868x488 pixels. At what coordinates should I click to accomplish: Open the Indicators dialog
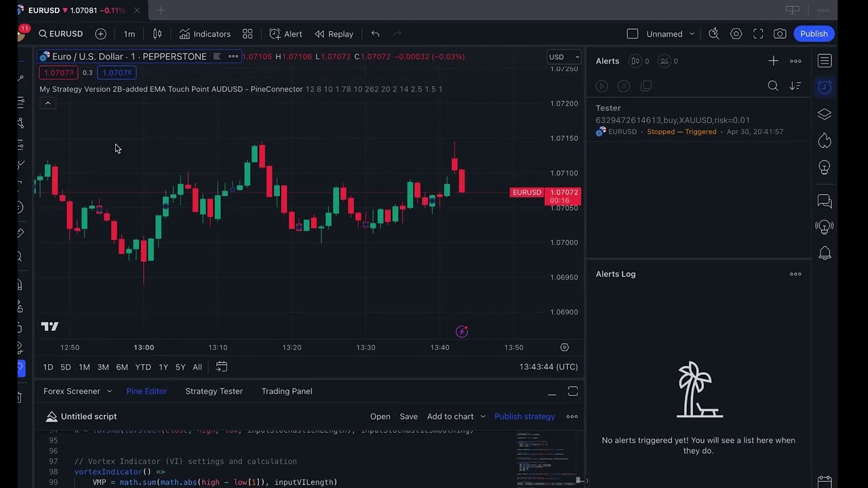(205, 34)
